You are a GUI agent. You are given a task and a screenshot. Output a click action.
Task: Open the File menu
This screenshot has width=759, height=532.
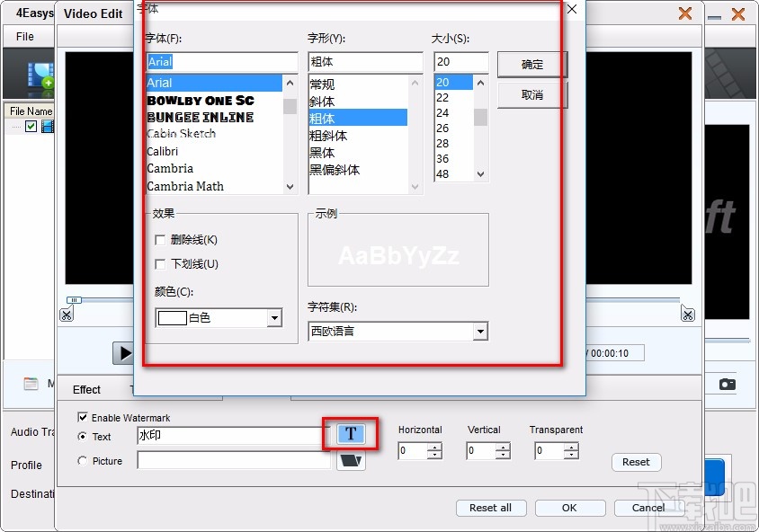27,36
